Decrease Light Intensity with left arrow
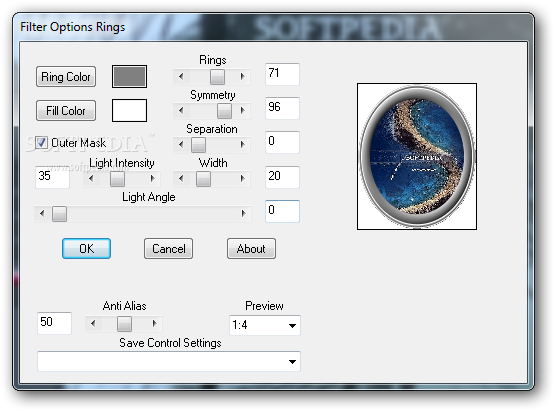 [91, 178]
